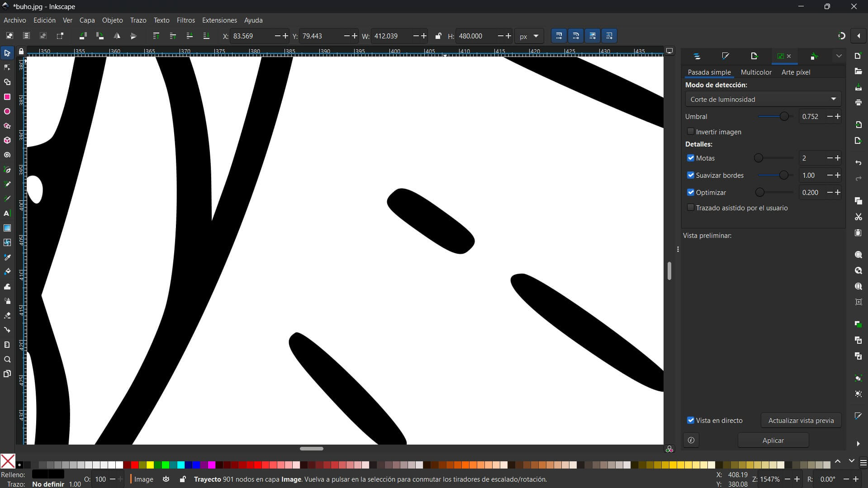Screen dimensions: 868x488
Task: Activate the 3D box tool
Action: (7, 140)
